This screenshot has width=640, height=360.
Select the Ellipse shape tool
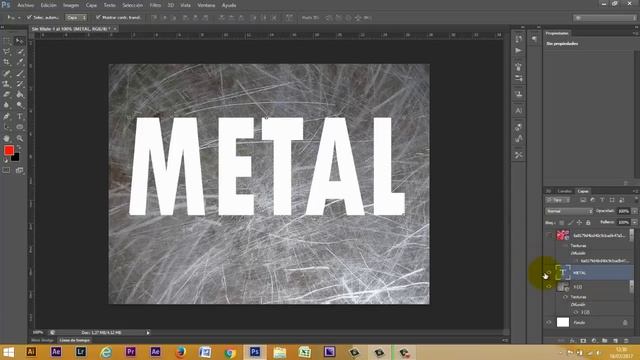click(19, 127)
